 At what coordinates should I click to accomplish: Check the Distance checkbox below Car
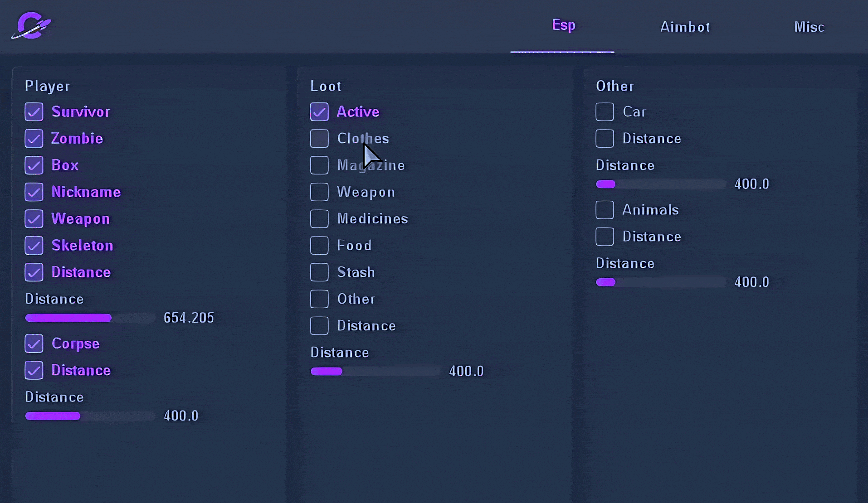click(x=605, y=139)
